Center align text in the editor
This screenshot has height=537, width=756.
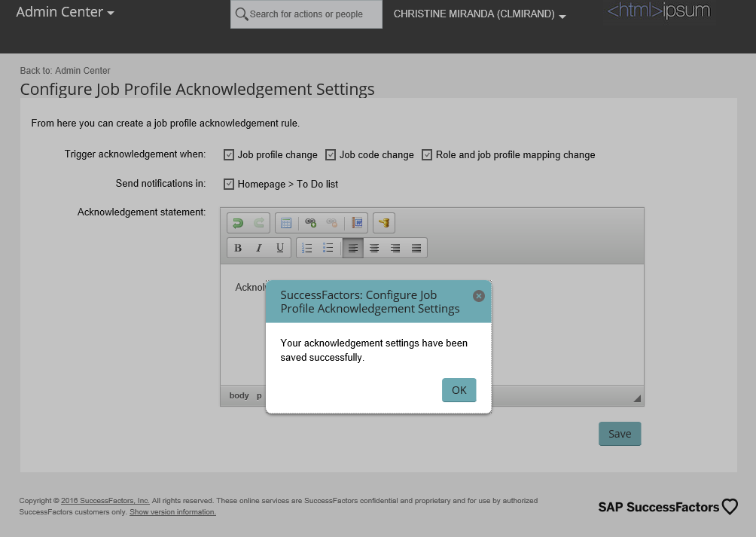(374, 248)
